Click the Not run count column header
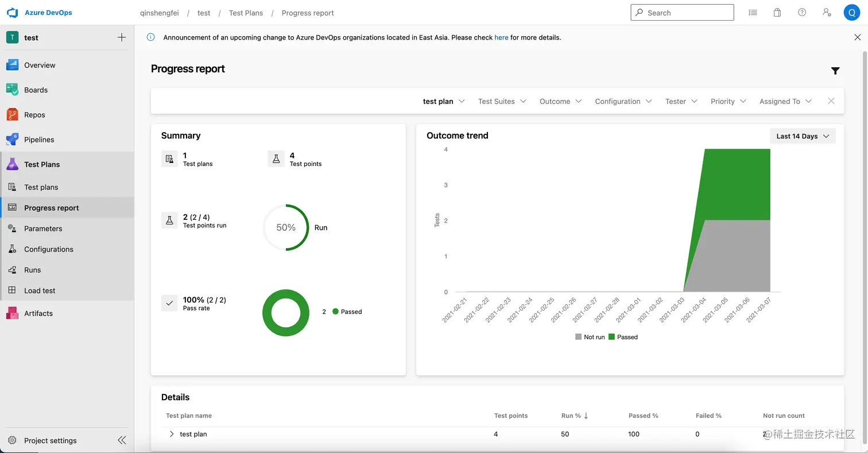Image resolution: width=868 pixels, height=453 pixels. [x=784, y=416]
